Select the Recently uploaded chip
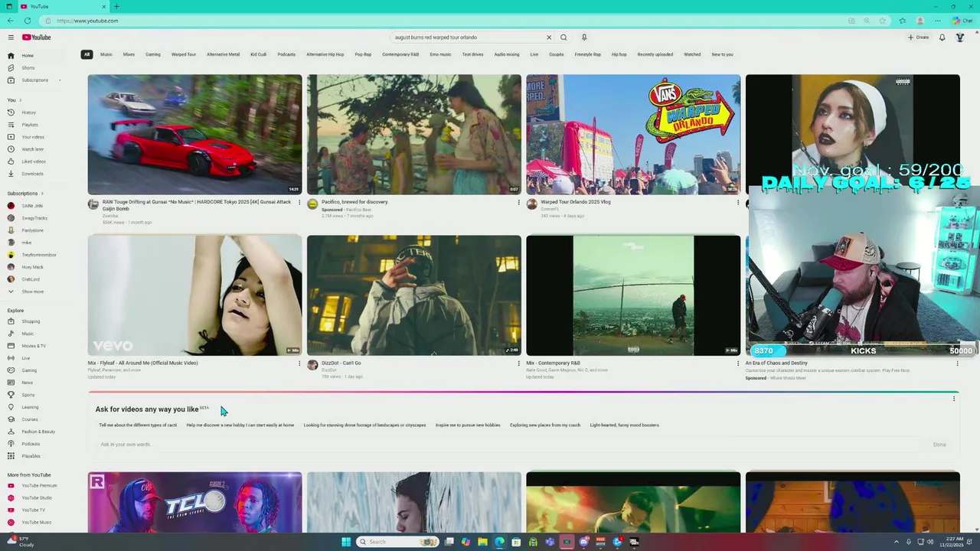This screenshot has height=551, width=980. point(655,54)
